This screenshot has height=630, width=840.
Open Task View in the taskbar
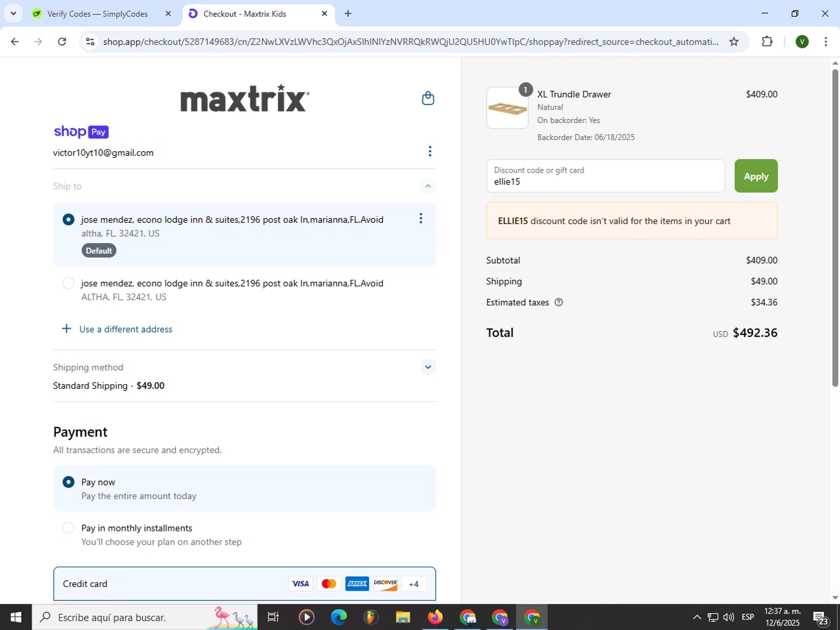click(x=273, y=617)
